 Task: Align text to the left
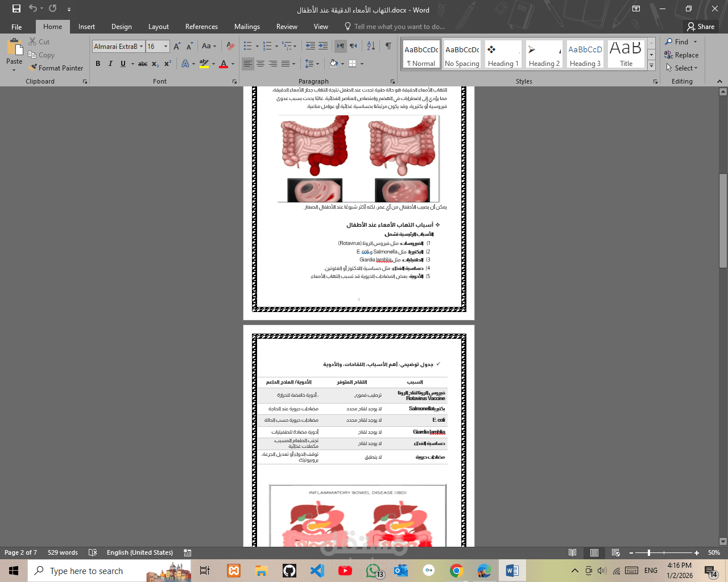coord(247,64)
